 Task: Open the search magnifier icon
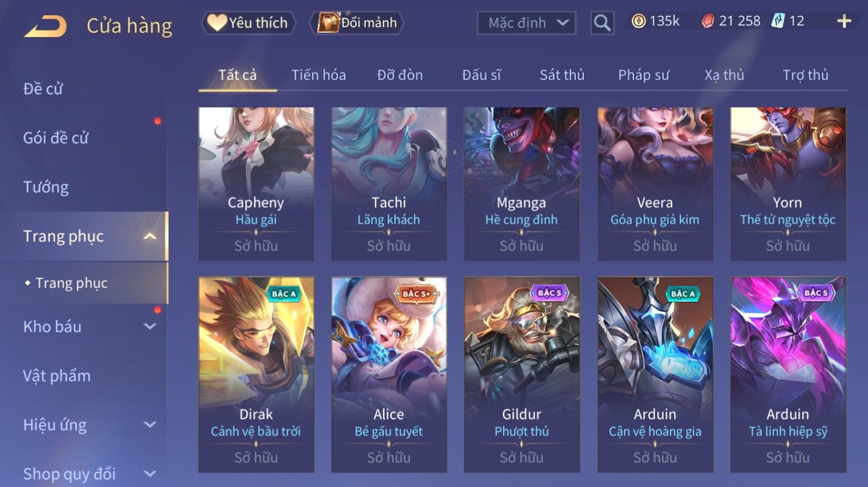(602, 23)
